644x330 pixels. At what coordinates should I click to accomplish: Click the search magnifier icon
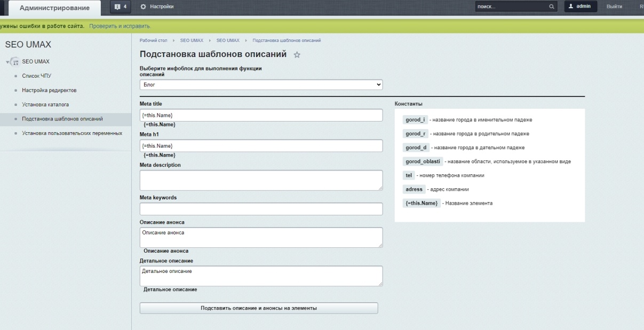552,7
